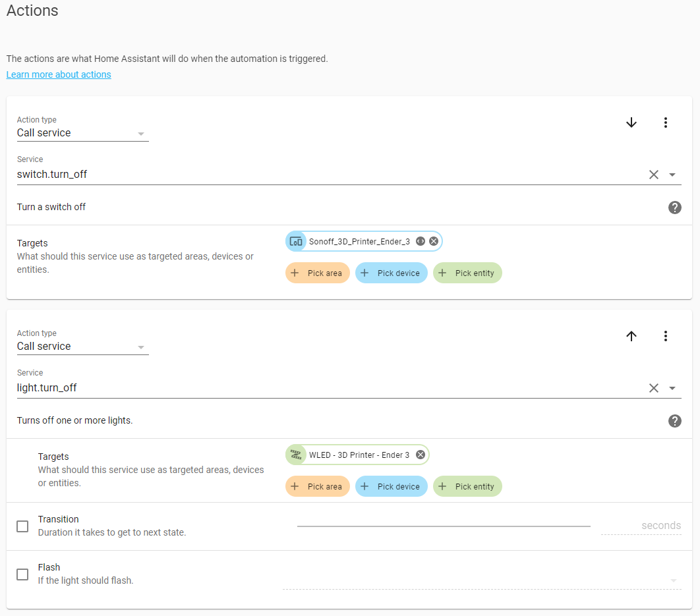This screenshot has height=616, width=700.
Task: Click the plus icon on the second Pick entity chip
Action: tap(442, 486)
